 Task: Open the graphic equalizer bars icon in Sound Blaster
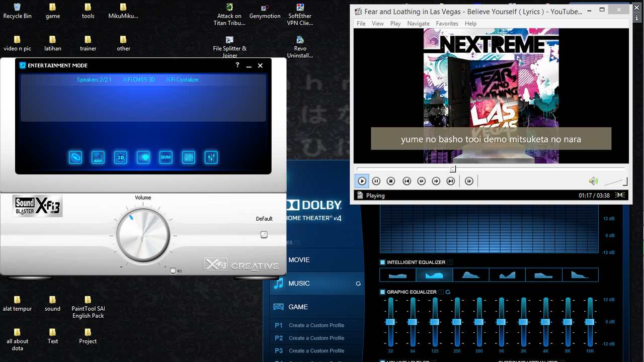click(x=189, y=157)
